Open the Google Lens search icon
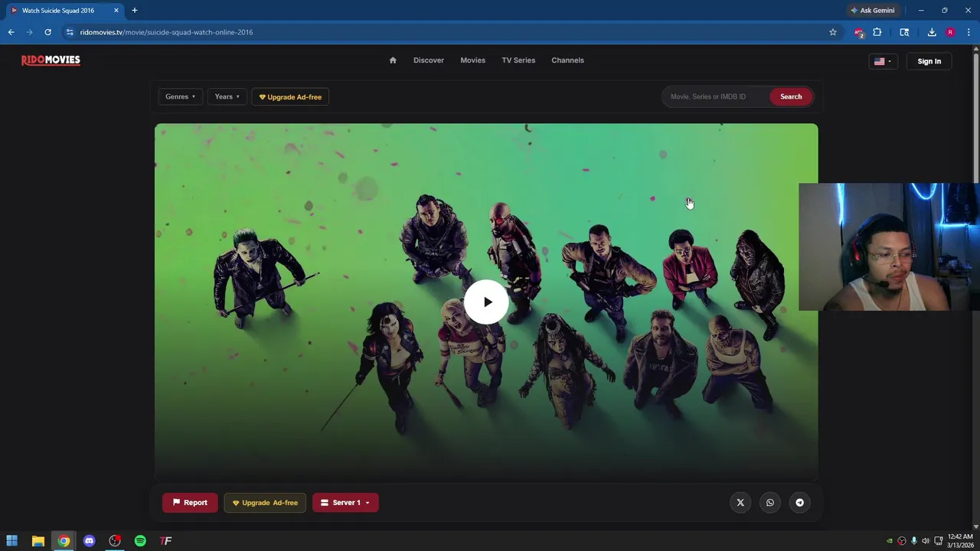This screenshot has width=980, height=551. [x=904, y=32]
